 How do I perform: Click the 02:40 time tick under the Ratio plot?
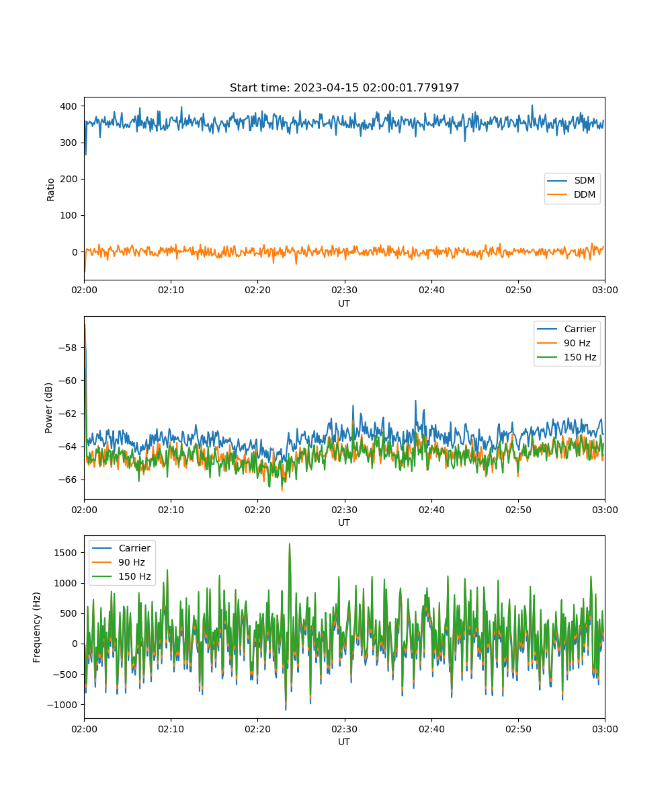point(431,290)
